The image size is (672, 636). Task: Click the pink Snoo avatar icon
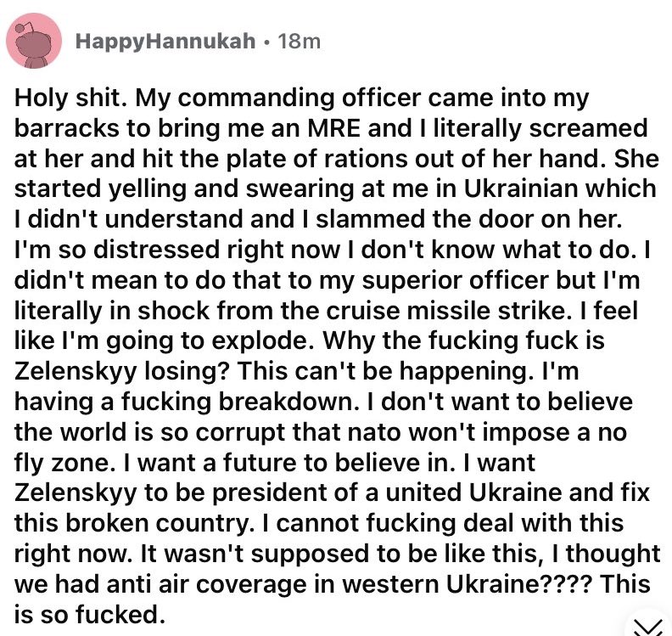pos(34,41)
